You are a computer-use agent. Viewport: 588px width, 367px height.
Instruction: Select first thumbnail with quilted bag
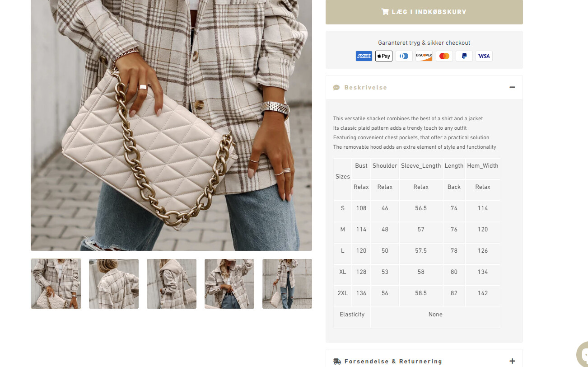pos(56,284)
